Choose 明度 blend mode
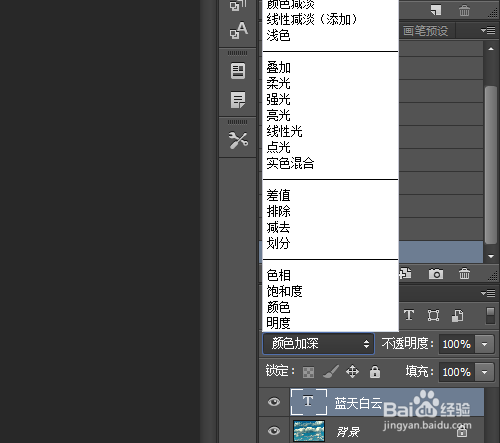 (279, 323)
